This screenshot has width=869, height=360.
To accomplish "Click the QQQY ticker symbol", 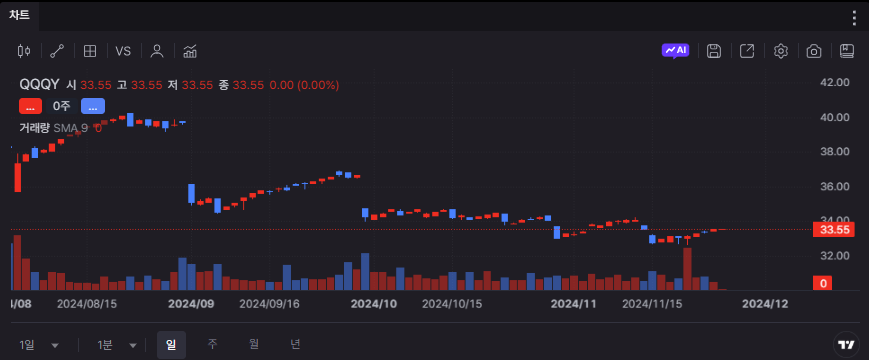I will [39, 85].
